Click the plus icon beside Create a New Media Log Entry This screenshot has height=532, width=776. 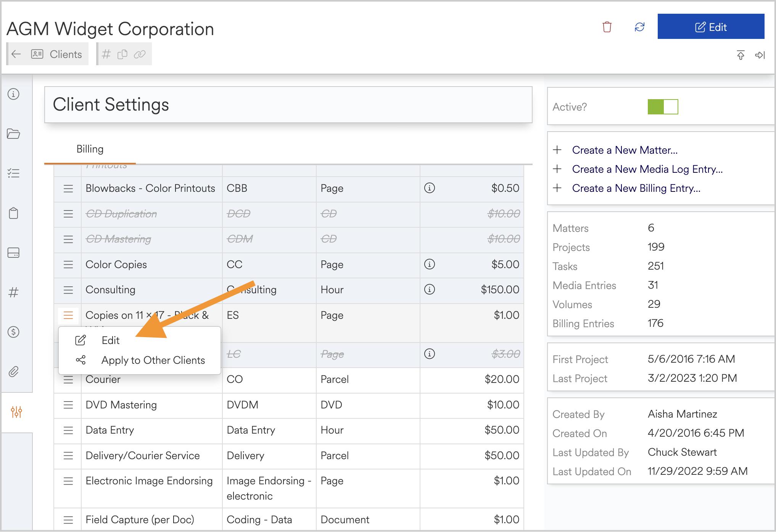tap(557, 169)
